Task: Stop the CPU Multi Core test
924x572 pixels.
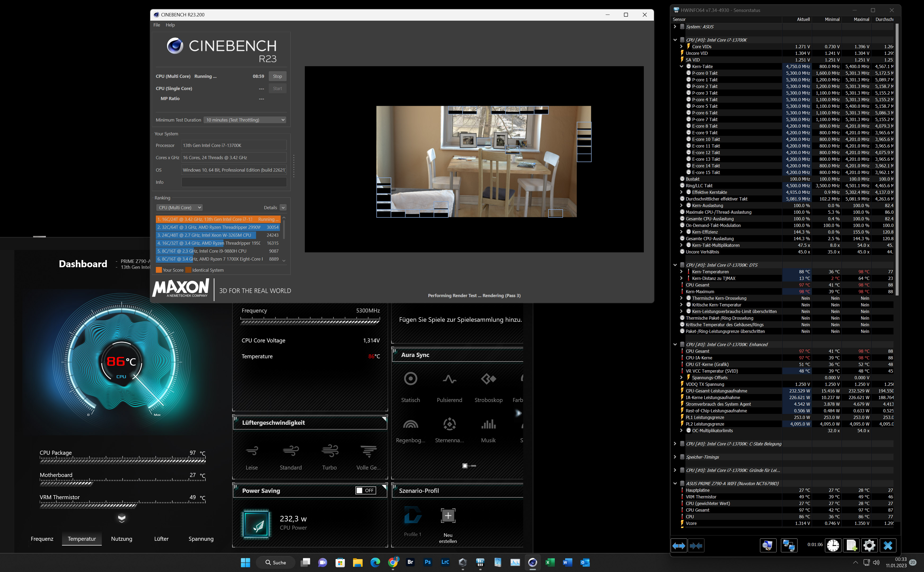Action: point(277,77)
